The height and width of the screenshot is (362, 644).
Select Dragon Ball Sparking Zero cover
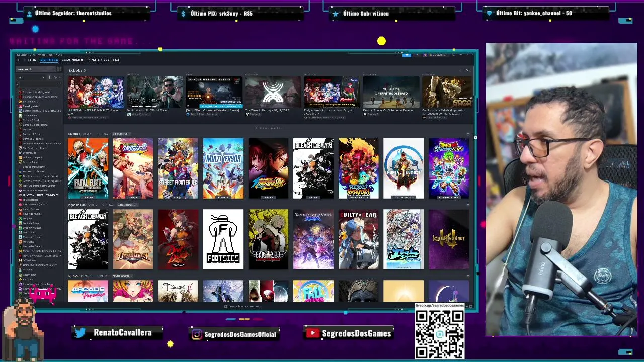click(449, 168)
